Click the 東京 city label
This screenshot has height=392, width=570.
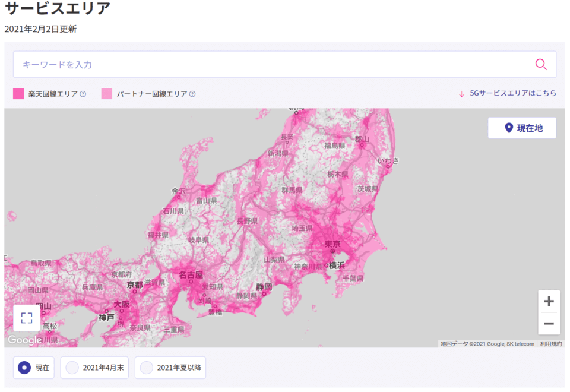pos(332,244)
